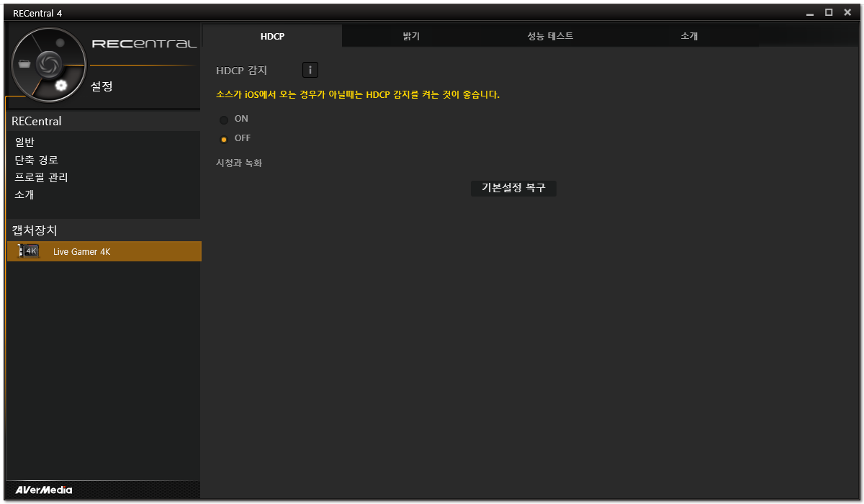Screen dimensions: 864x504
Task: Select Live Gamer 4K device
Action: [x=104, y=251]
